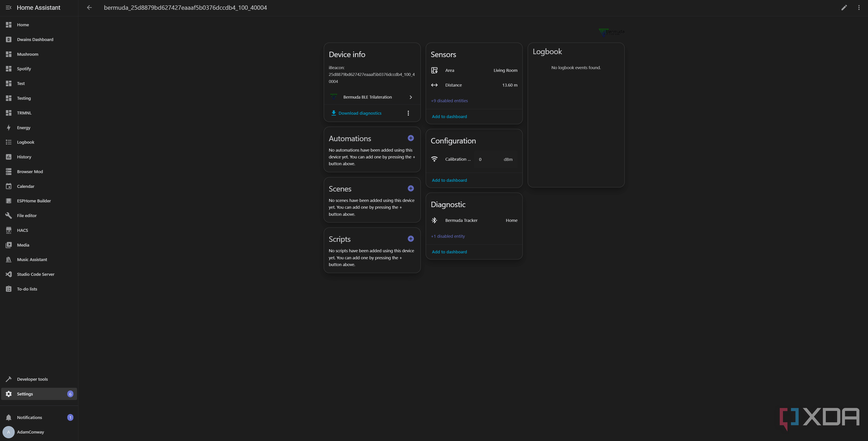Open the TRMNL dashboard

[39, 113]
